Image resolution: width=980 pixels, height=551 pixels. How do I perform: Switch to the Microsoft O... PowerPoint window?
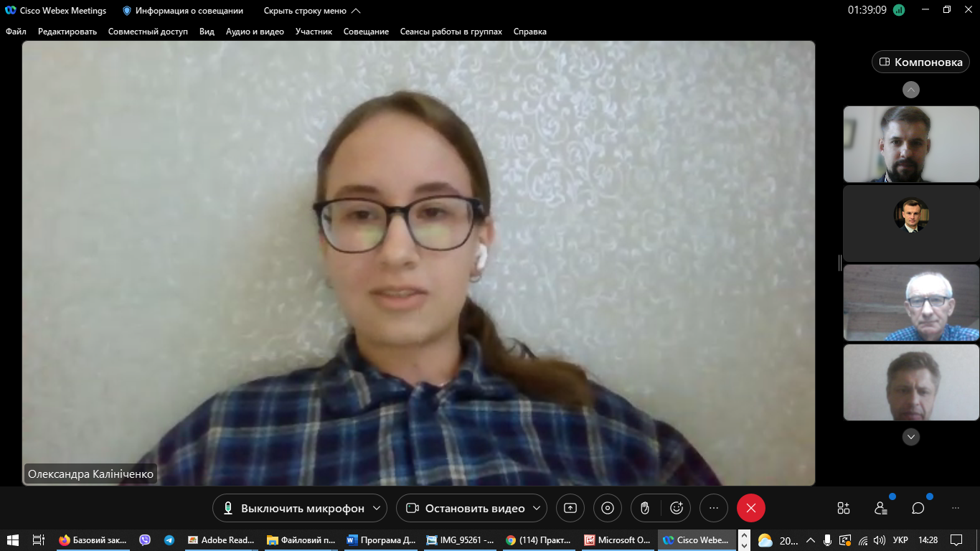[x=618, y=540]
